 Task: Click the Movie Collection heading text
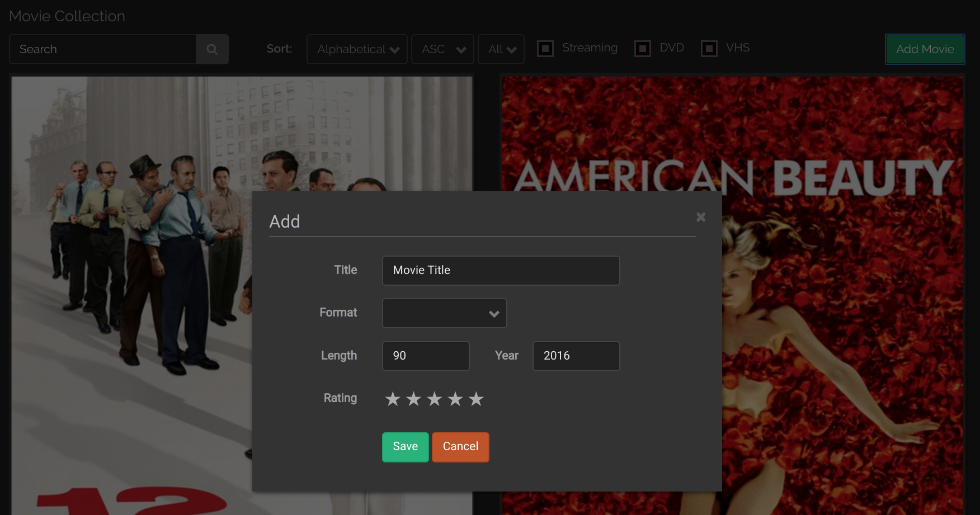coord(67,16)
